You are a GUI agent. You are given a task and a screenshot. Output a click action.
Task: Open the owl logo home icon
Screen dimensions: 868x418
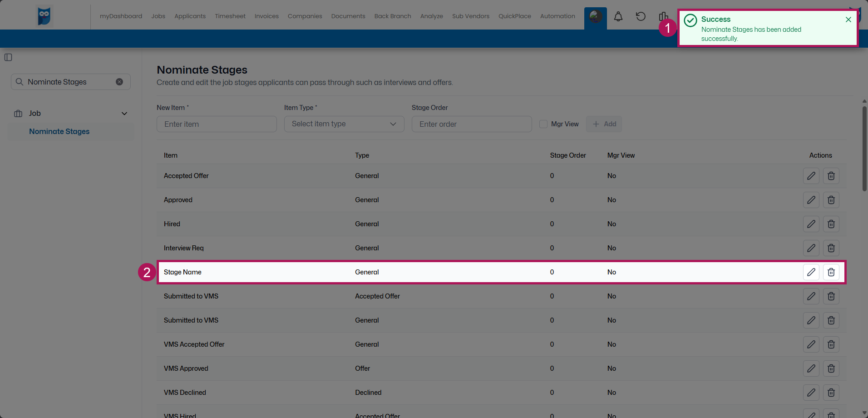click(x=44, y=16)
